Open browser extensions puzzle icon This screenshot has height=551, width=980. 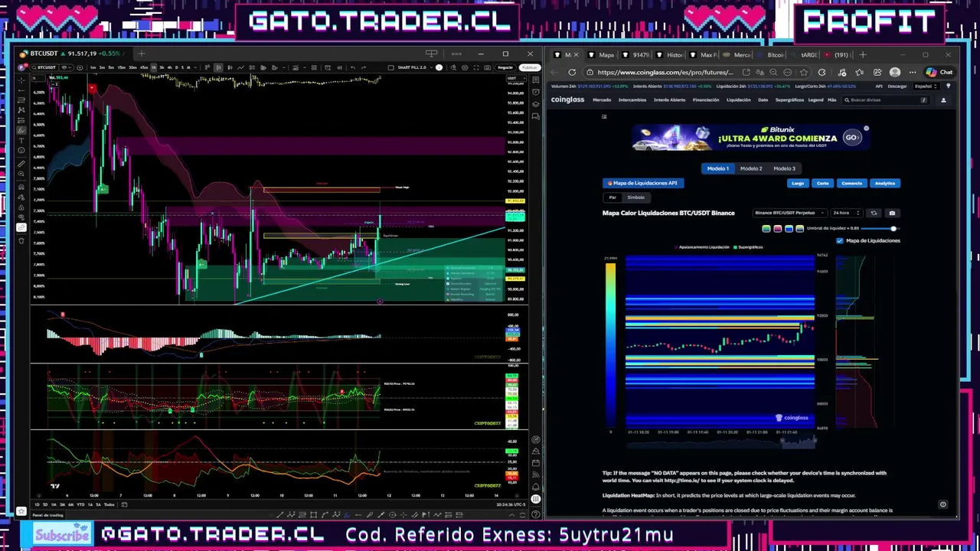click(822, 72)
